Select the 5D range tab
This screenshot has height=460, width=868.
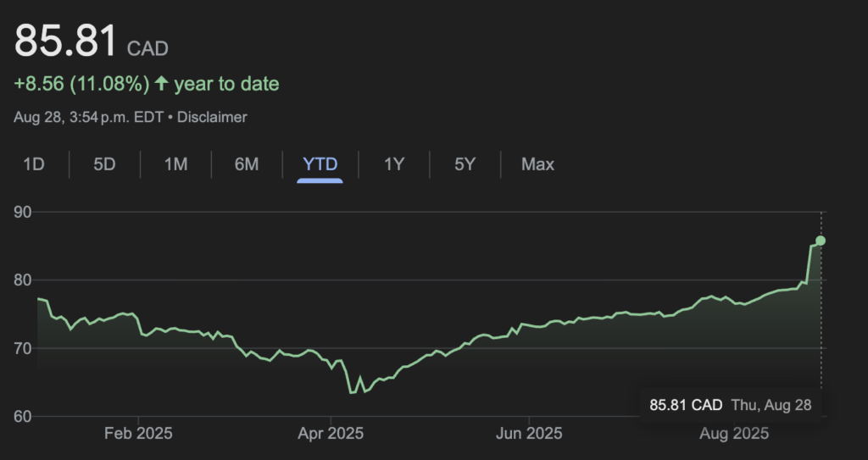[104, 164]
